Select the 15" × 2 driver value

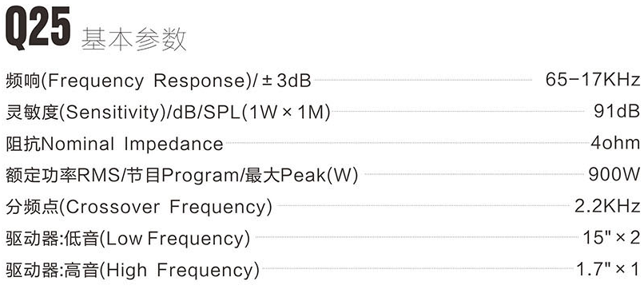pyautogui.click(x=611, y=237)
